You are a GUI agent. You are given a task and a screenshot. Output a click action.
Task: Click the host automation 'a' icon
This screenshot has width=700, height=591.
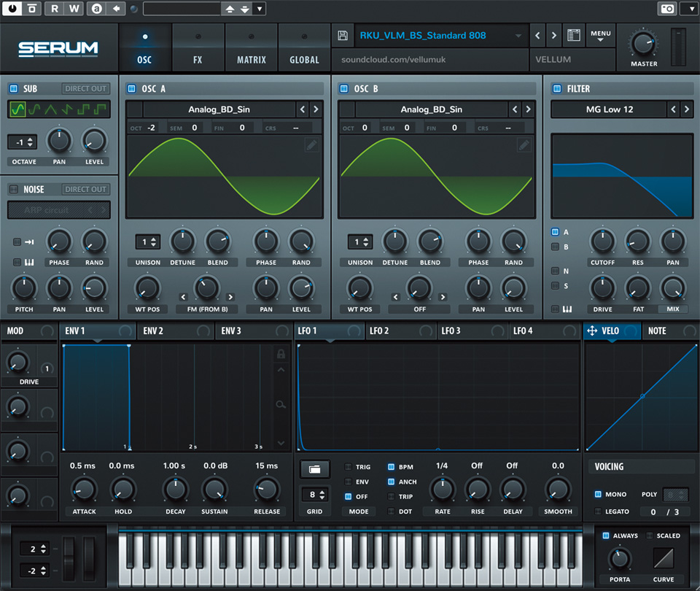point(96,9)
